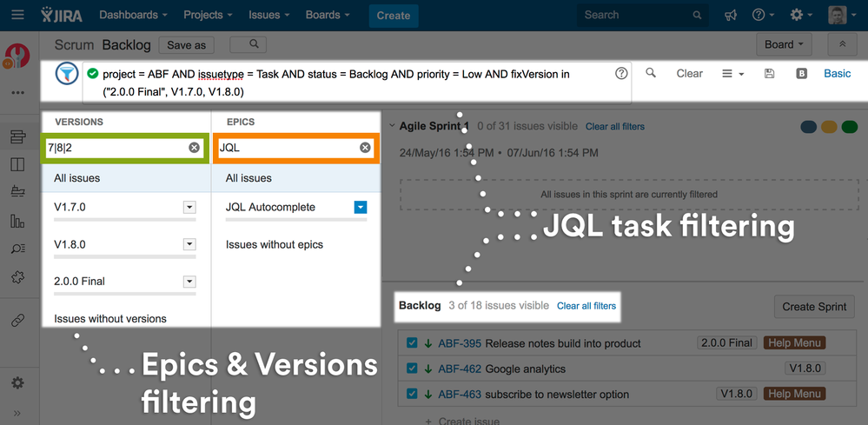Run the JQL query with magnifier icon
This screenshot has height=425, width=868.
[x=651, y=74]
